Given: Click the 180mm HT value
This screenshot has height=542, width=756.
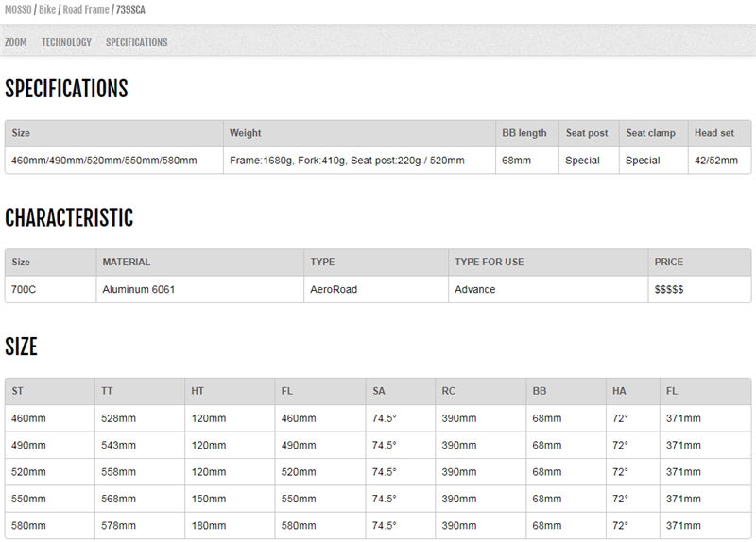Looking at the screenshot, I should tap(230, 526).
